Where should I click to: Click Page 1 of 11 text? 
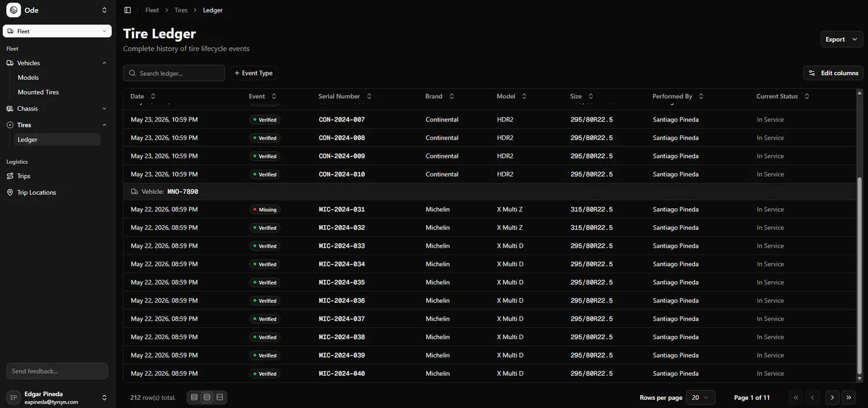coord(752,398)
